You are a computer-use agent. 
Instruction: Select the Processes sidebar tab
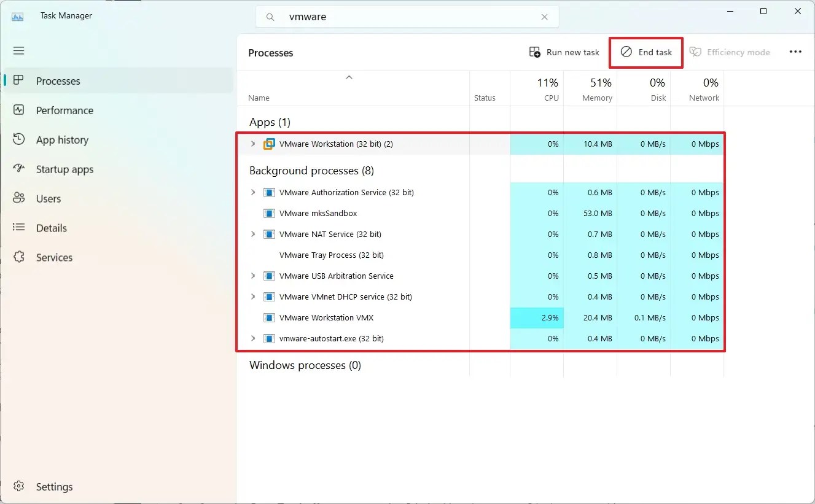[x=58, y=80]
